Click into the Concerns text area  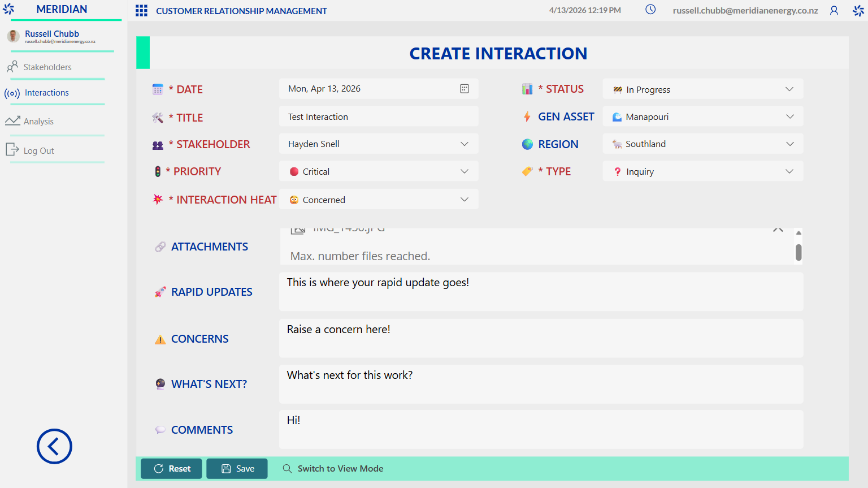pos(541,338)
